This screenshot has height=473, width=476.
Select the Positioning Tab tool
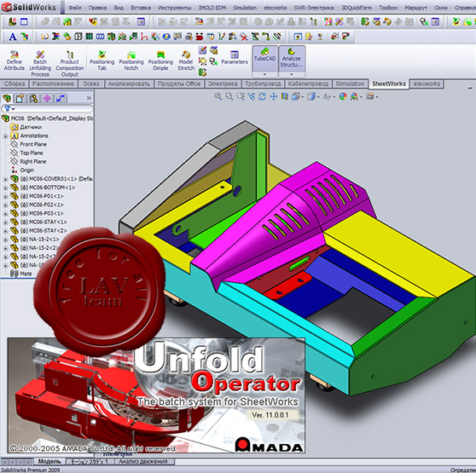coord(102,61)
